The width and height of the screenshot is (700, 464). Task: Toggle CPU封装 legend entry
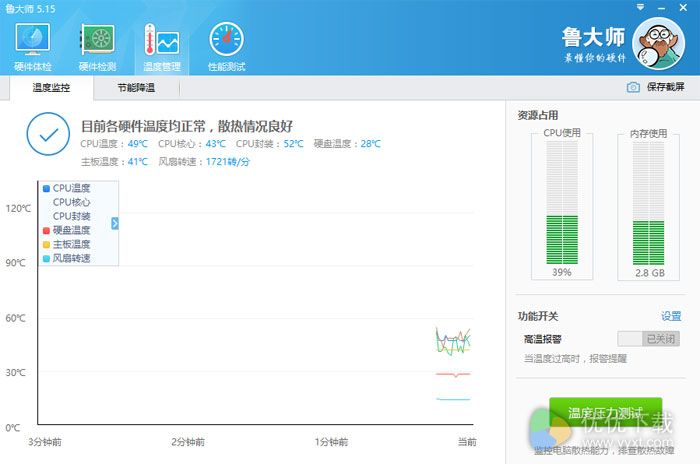(x=71, y=216)
